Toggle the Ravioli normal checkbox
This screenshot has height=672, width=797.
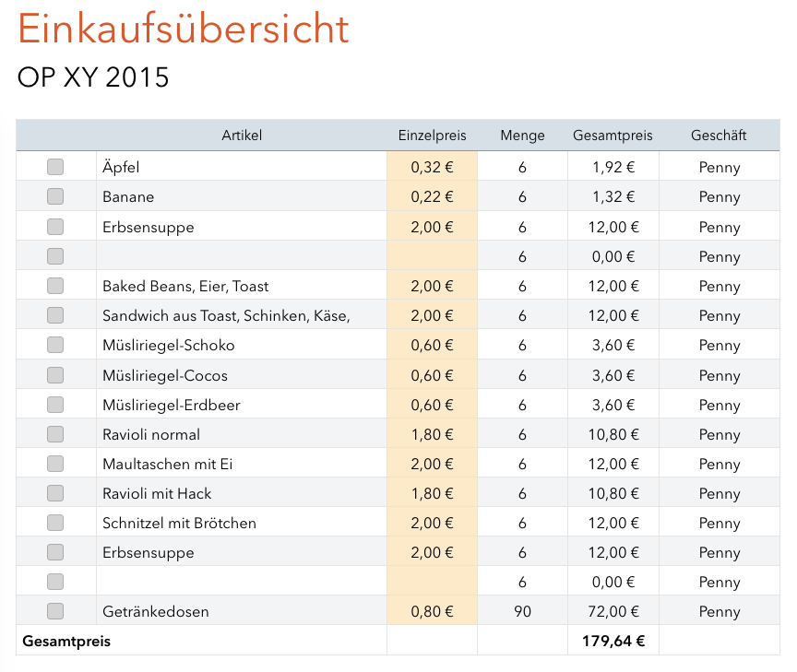click(x=55, y=434)
